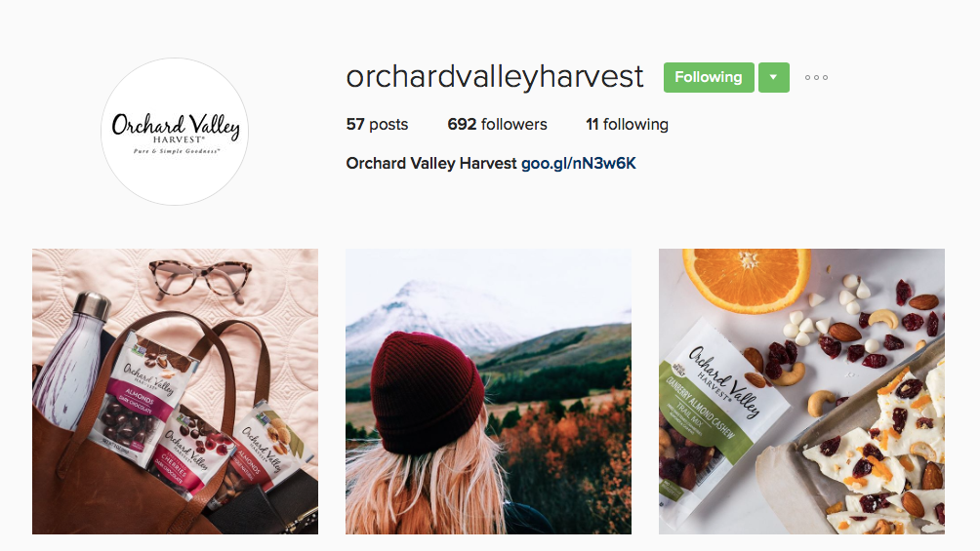
Task: Toggle the green Following button
Action: [x=709, y=77]
